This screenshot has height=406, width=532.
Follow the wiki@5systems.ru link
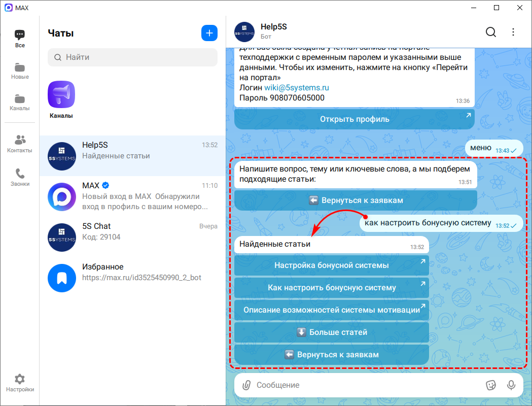297,88
